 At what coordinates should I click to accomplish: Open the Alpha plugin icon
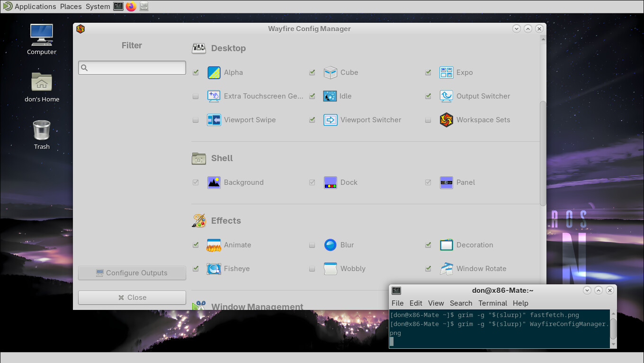(x=214, y=73)
